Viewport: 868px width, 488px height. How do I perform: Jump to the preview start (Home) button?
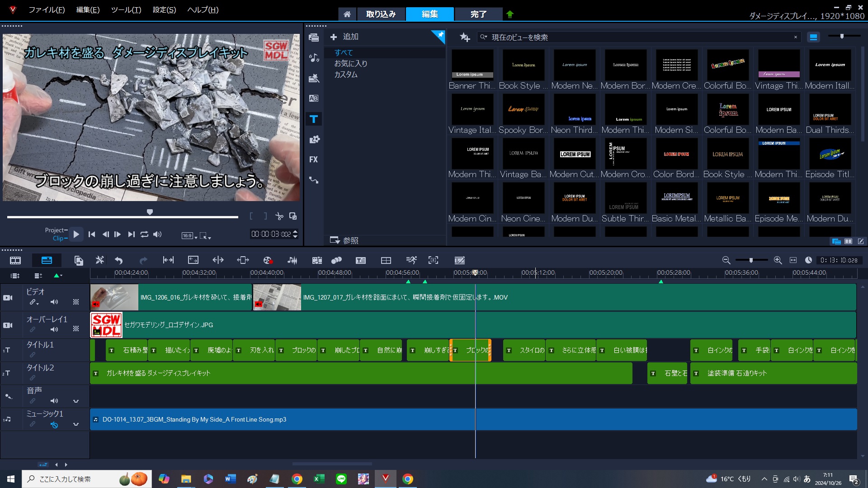pos(92,234)
